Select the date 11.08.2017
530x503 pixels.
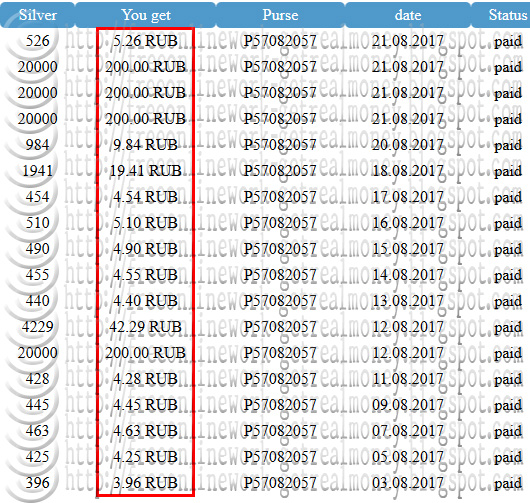408,379
